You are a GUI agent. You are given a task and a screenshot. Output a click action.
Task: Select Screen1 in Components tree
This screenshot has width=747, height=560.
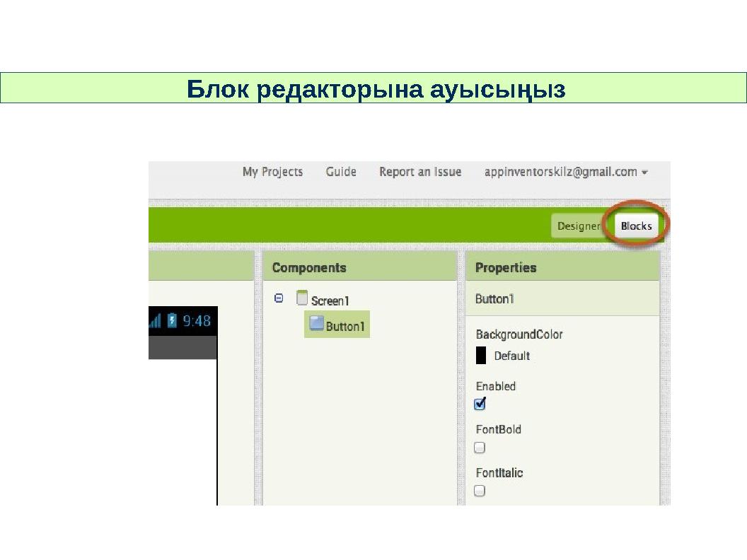(330, 301)
